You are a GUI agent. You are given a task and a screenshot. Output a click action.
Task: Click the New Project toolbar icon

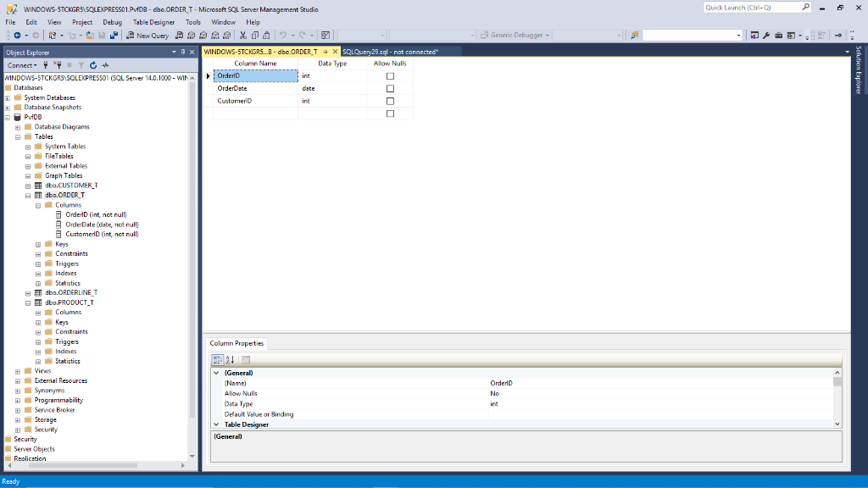[53, 36]
